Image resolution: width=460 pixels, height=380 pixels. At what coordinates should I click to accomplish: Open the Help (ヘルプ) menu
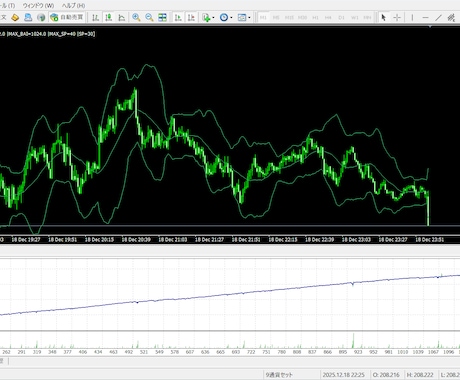[73, 6]
